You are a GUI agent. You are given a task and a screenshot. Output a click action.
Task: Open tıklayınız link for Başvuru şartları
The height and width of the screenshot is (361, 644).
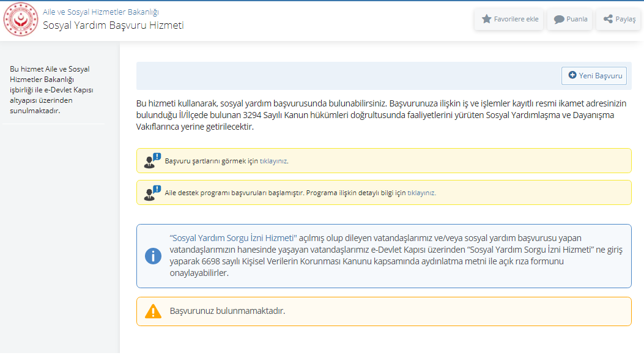(273, 162)
